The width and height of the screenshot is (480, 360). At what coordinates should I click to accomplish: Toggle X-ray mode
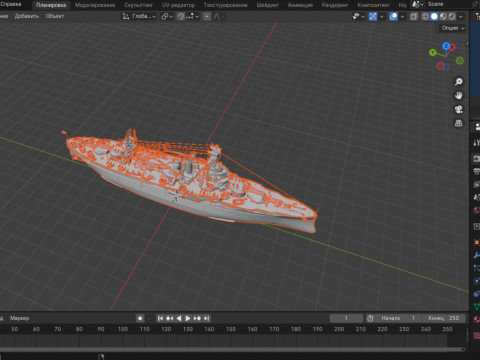(x=414, y=16)
